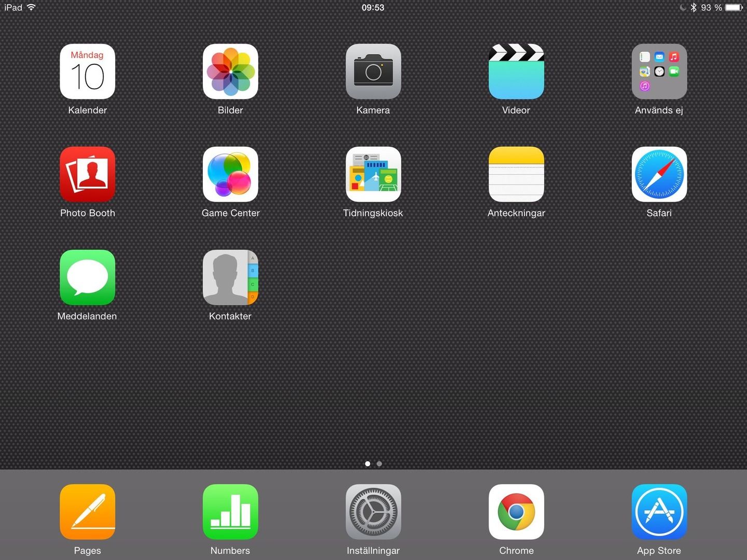Tap the battery indicator in status bar

(734, 8)
